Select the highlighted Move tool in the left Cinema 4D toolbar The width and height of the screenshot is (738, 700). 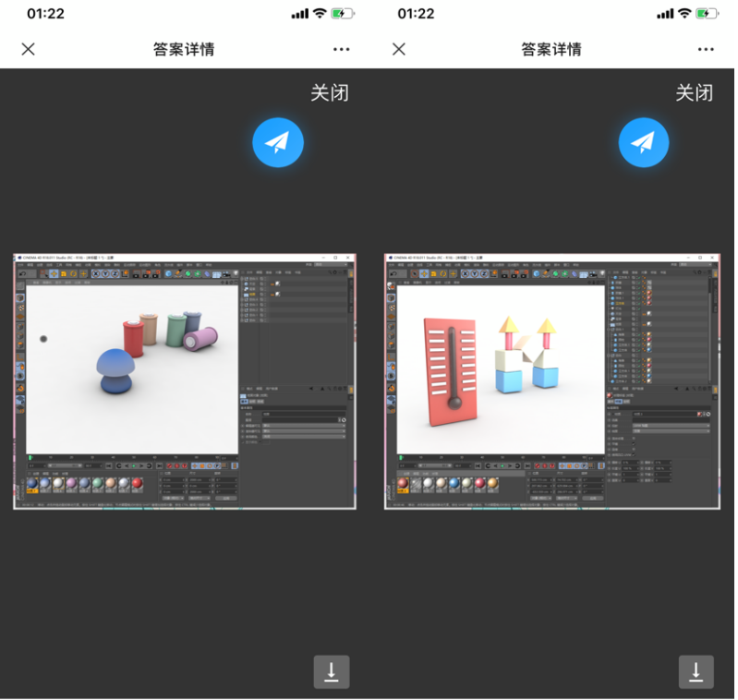54,273
